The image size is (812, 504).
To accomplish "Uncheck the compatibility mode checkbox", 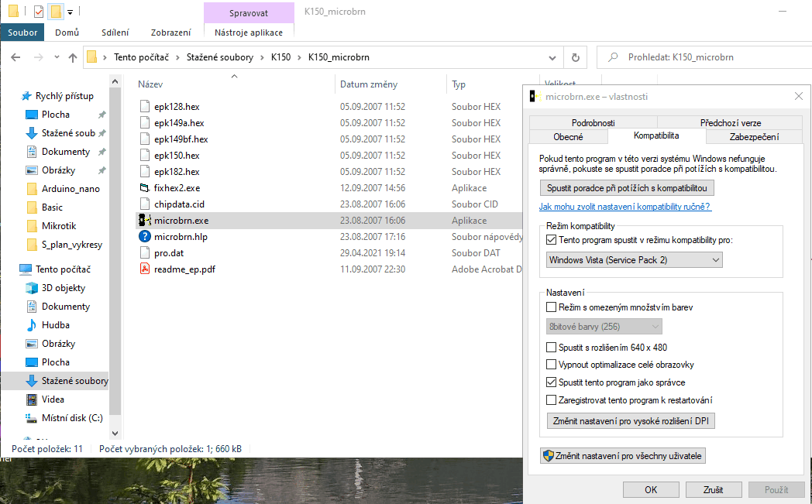I will click(552, 241).
